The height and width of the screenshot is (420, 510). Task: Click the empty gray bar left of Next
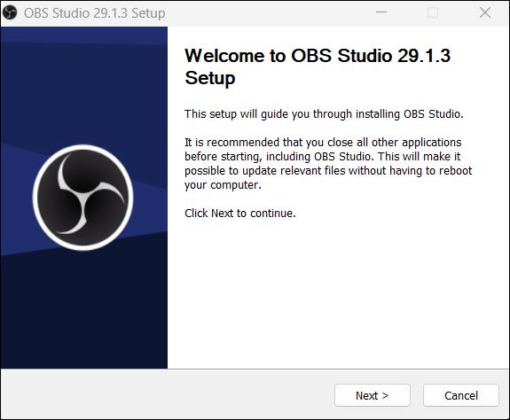(168, 394)
